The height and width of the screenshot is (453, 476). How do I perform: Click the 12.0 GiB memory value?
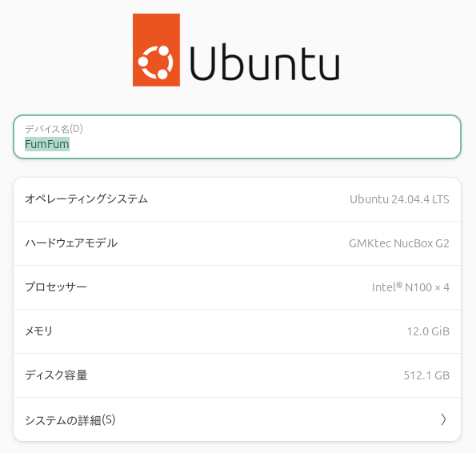pos(428,331)
